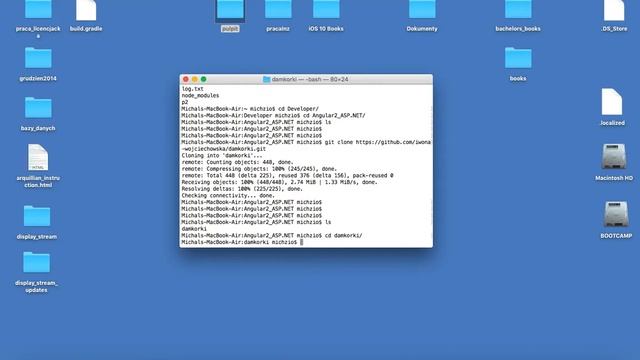Close the Terminal window with red button

point(186,79)
